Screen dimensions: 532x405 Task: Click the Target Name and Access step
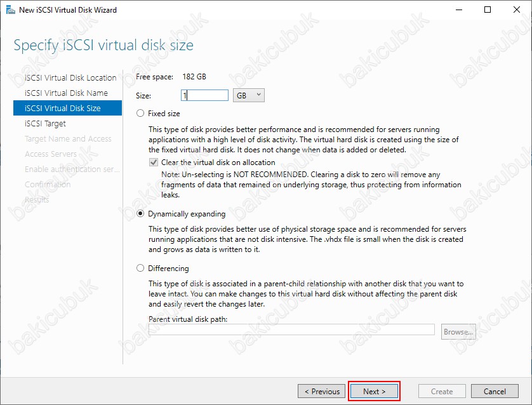68,139
